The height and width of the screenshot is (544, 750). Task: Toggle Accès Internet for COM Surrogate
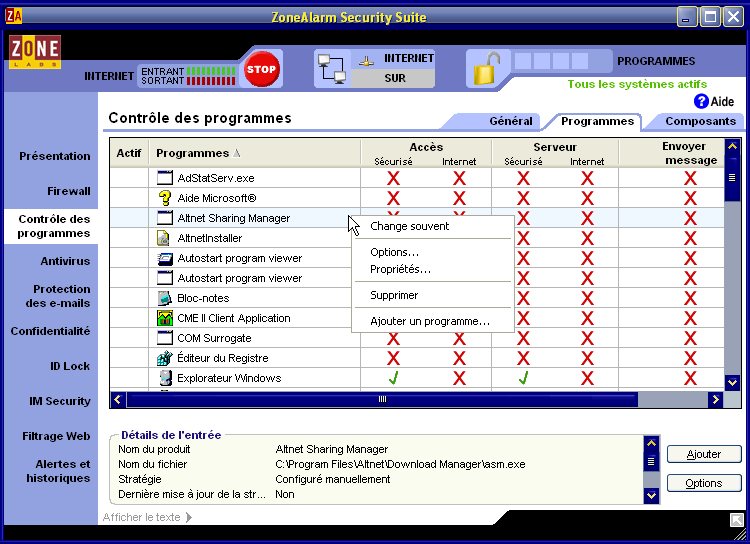pyautogui.click(x=459, y=338)
